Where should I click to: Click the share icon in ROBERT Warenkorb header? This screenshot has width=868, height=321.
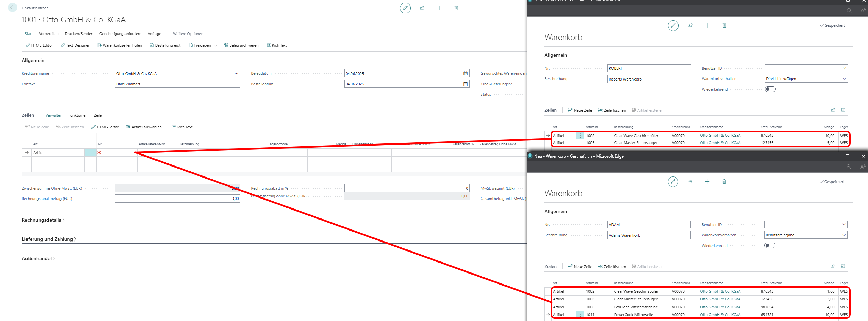tap(690, 25)
